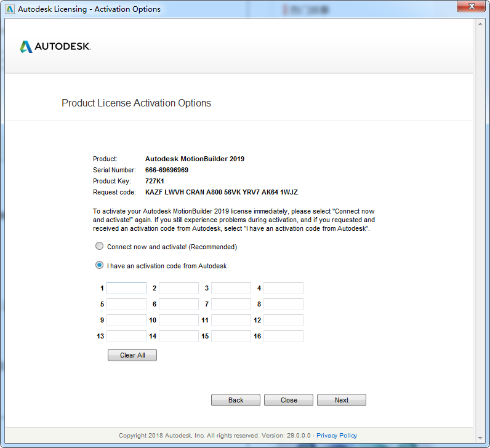Click activation code field 5
490x448 pixels.
127,304
